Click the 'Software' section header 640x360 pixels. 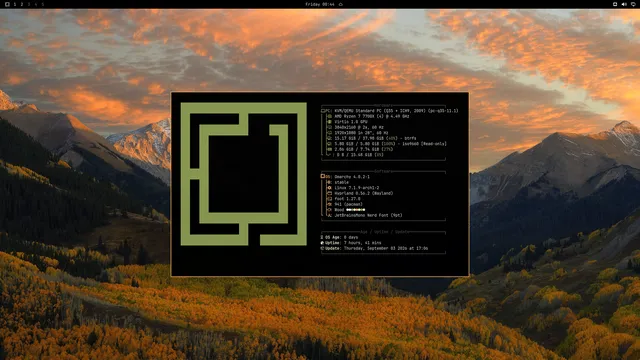coord(383,171)
